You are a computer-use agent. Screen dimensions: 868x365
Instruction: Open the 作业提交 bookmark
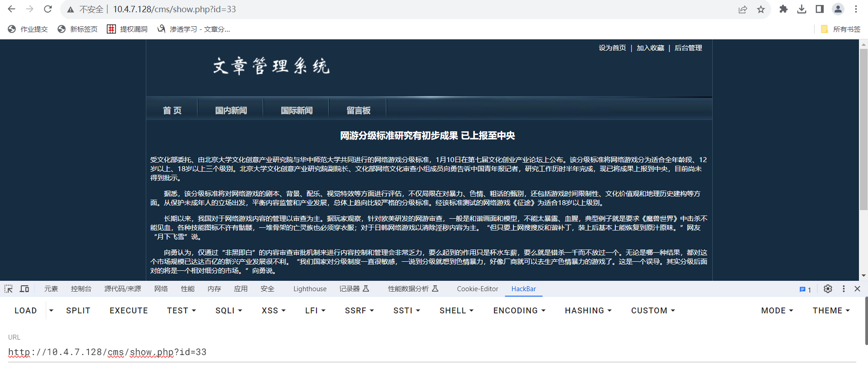[x=28, y=29]
